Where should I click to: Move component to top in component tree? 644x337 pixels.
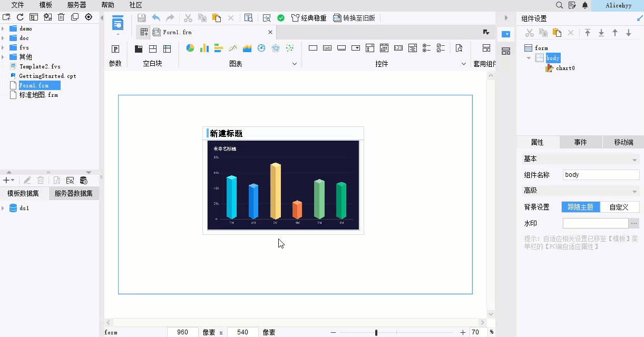point(588,33)
